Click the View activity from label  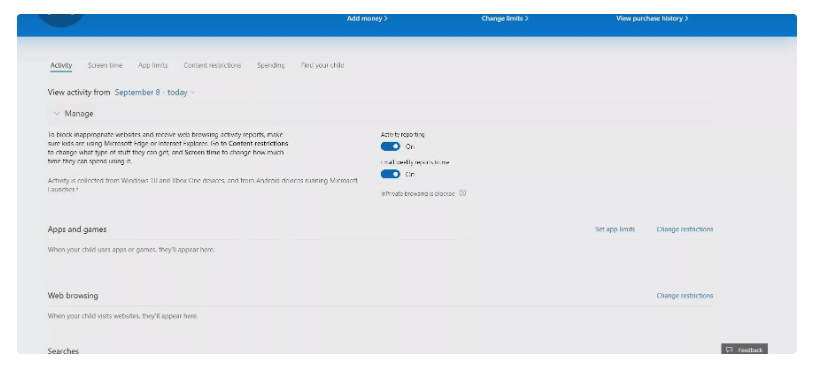(79, 93)
